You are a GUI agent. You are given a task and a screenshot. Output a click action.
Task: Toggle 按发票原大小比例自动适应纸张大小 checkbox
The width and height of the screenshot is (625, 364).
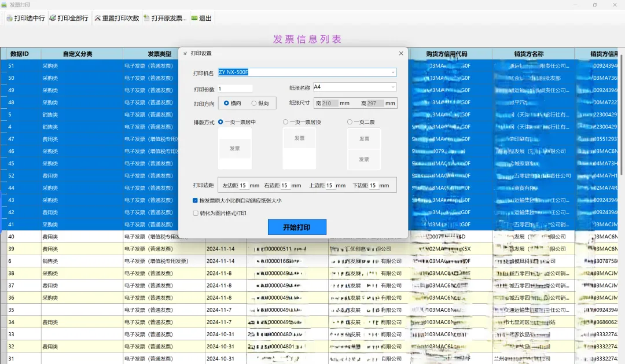196,201
